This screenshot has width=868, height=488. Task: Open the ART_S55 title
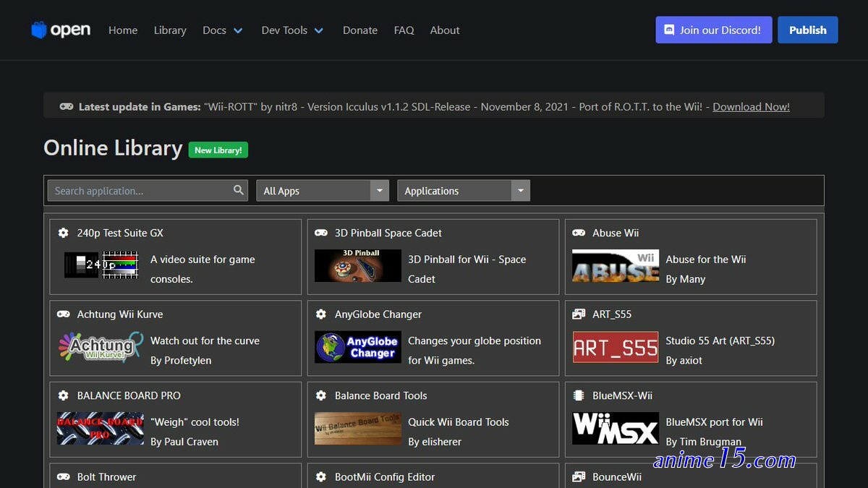612,314
